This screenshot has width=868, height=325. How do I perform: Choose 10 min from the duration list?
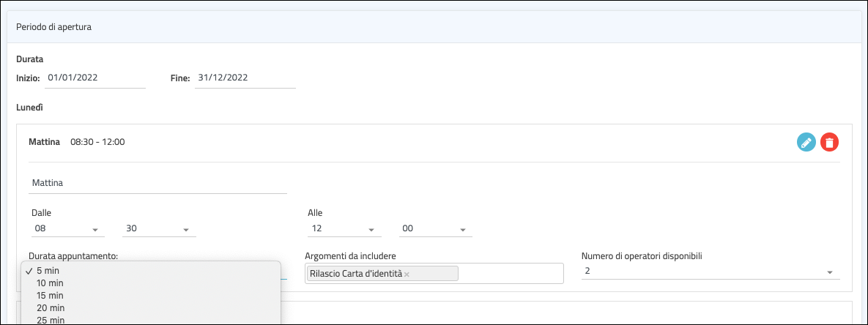(x=50, y=283)
